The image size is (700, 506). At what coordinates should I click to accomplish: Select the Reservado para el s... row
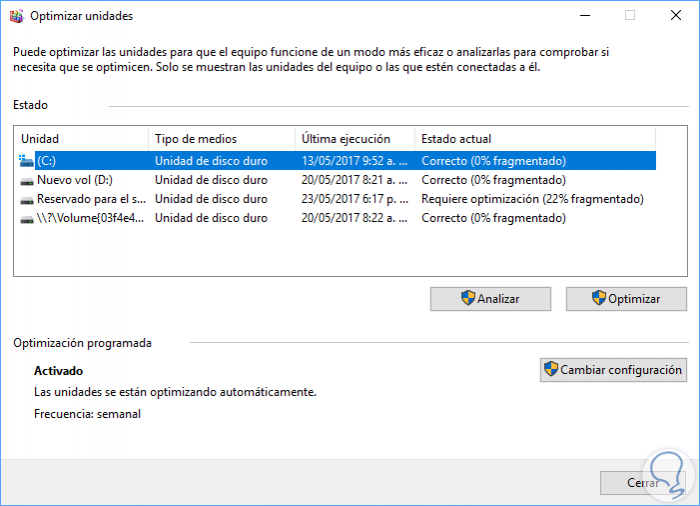click(x=338, y=199)
